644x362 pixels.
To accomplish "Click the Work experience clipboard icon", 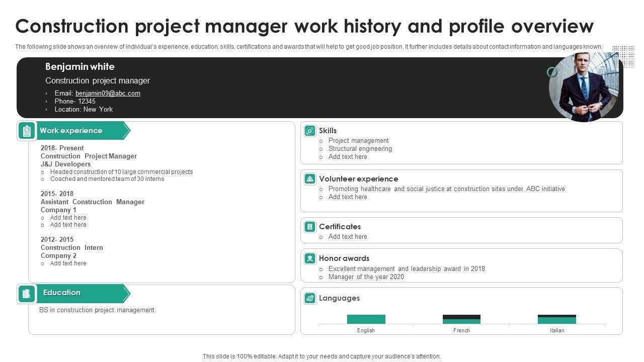I will tap(27, 131).
